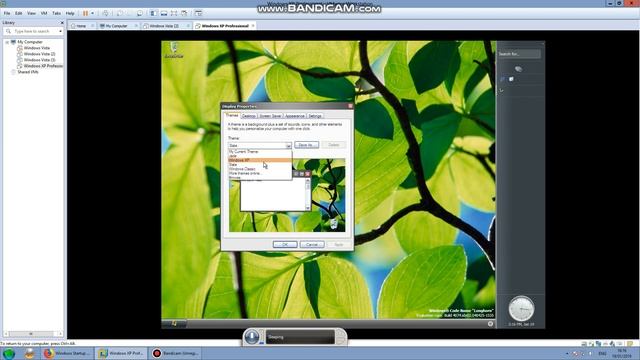Click the orange Pause VM toolbar button

[85, 13]
